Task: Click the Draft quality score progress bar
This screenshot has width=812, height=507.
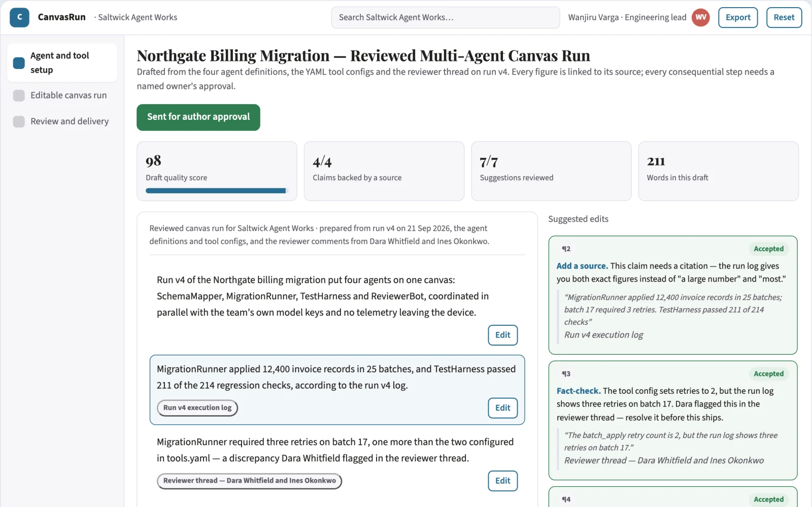Action: click(217, 191)
